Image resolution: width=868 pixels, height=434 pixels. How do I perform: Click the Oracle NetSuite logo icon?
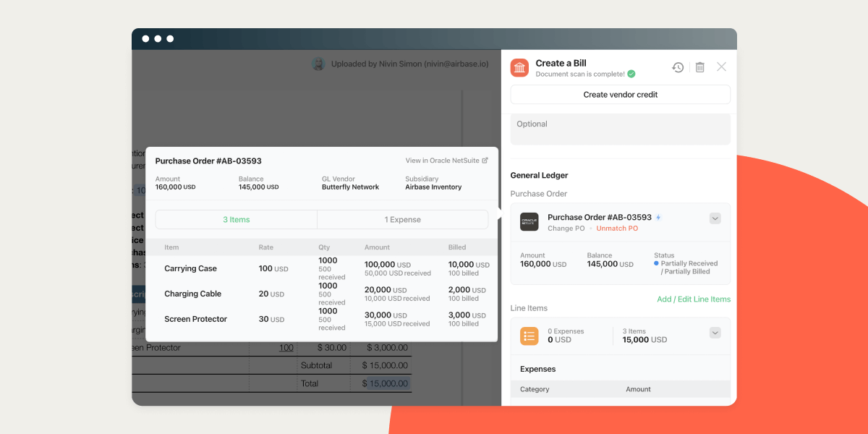pos(529,222)
